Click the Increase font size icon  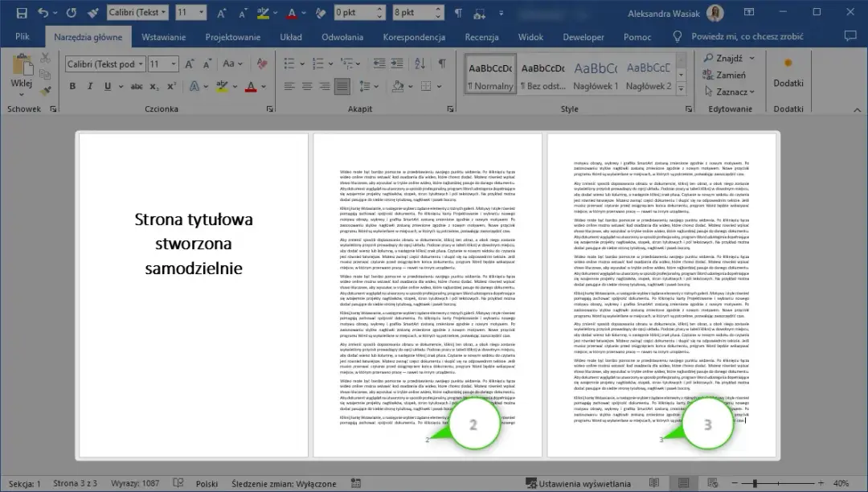(x=190, y=64)
